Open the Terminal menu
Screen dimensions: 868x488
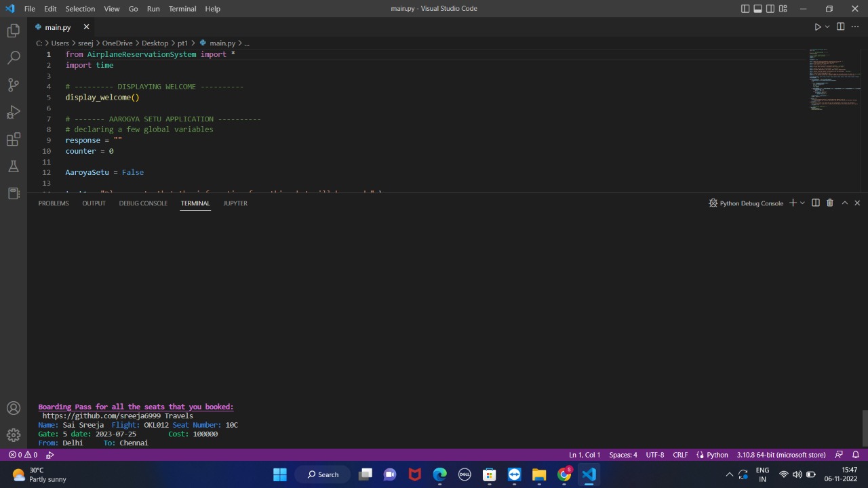[182, 8]
